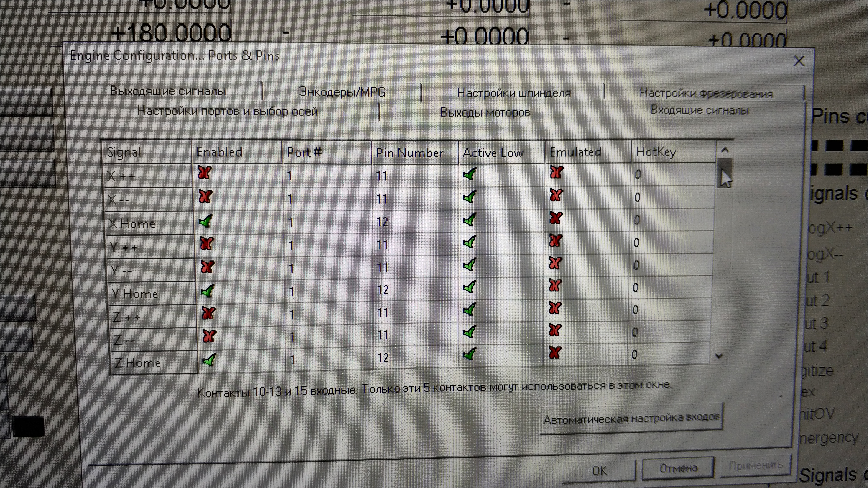Enable the Y ++ signal
This screenshot has height=488, width=868.
[x=207, y=243]
